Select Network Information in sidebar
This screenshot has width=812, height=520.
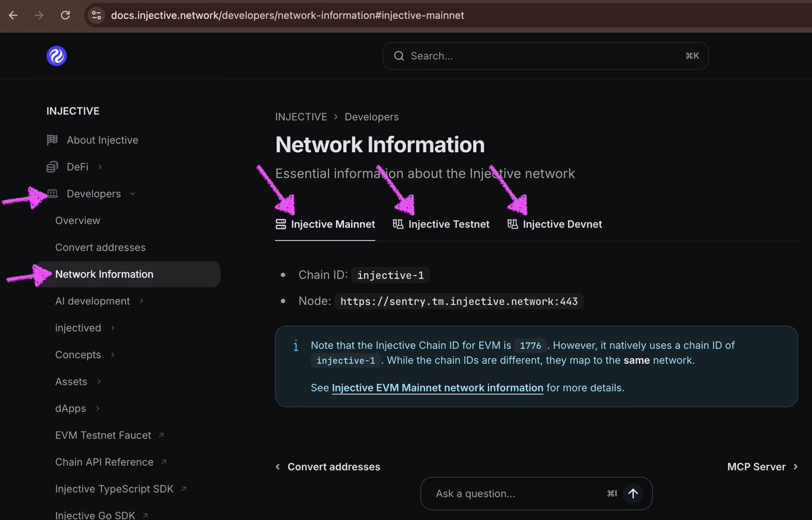coord(128,274)
